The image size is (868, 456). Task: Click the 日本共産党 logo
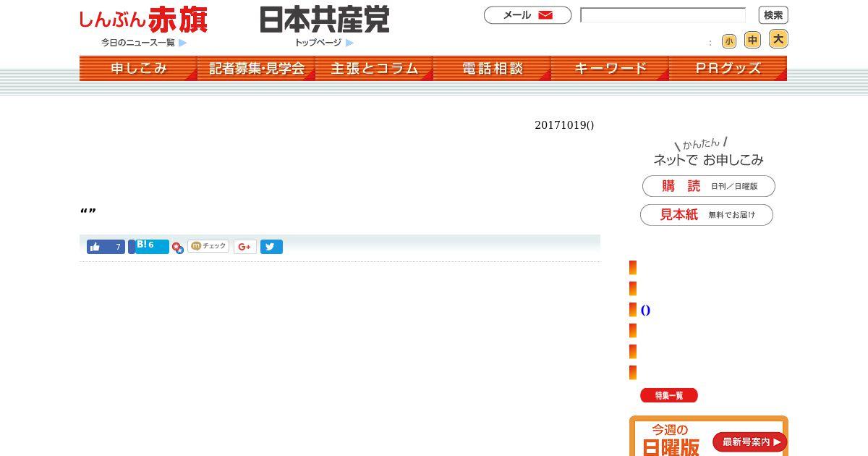(325, 20)
